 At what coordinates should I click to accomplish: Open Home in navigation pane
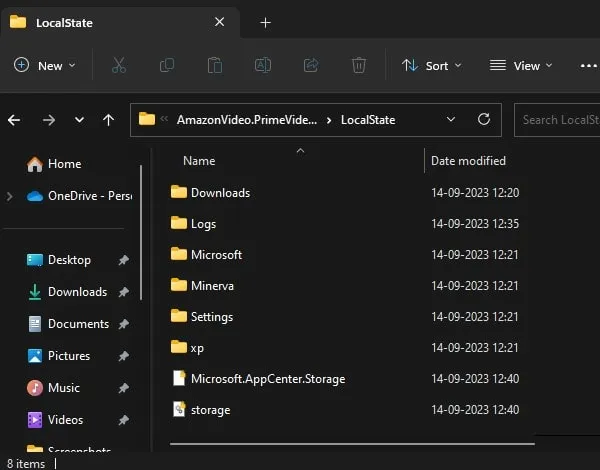pos(54,164)
